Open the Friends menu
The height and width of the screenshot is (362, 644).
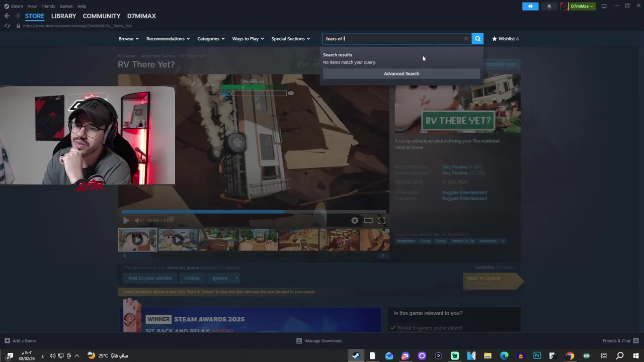(48, 6)
